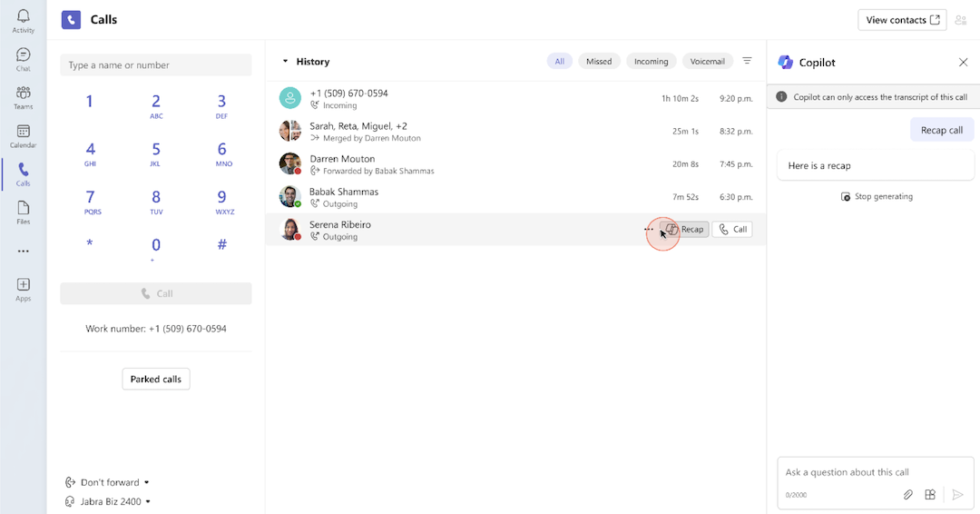Dial digit 8 TUV on keypad
The image size is (980, 514).
156,202
